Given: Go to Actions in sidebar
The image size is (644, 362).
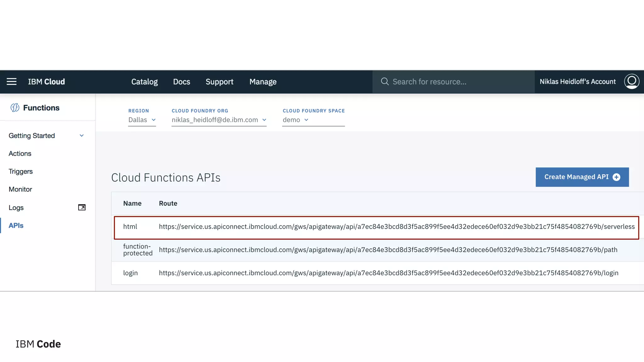Looking at the screenshot, I should 20,154.
